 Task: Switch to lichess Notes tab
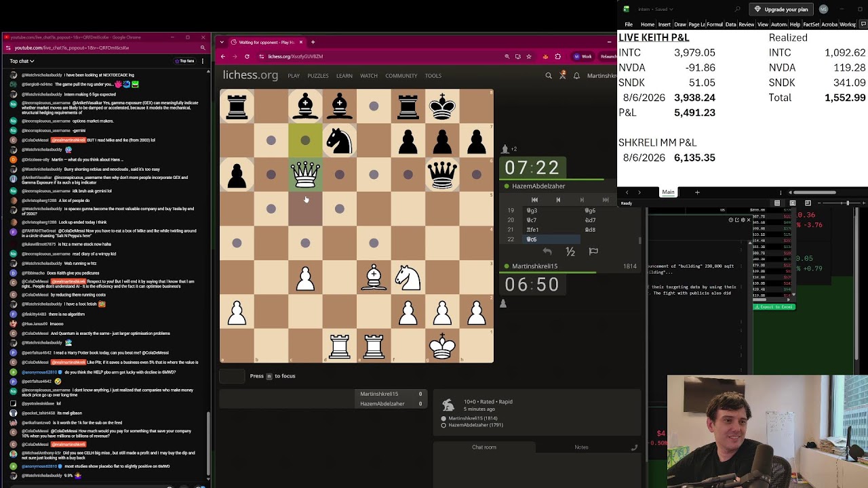pos(581,447)
